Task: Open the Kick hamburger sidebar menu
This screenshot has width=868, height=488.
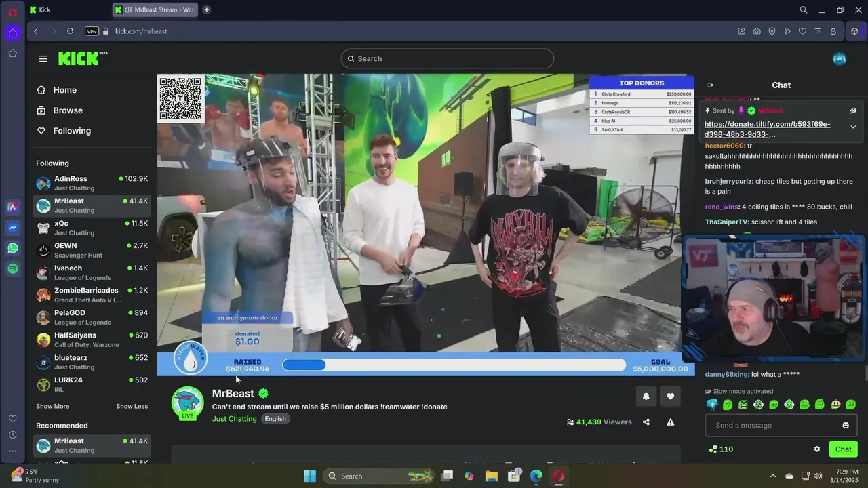Action: [43, 59]
